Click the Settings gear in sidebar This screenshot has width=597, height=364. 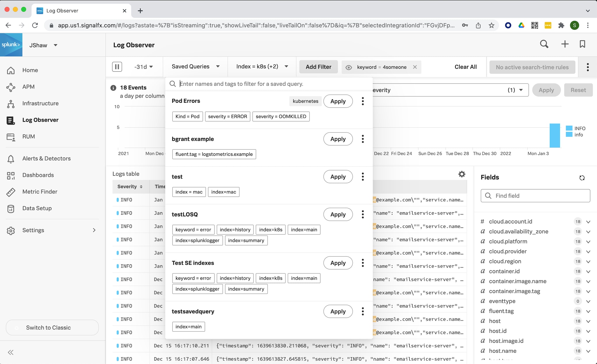coord(11,231)
